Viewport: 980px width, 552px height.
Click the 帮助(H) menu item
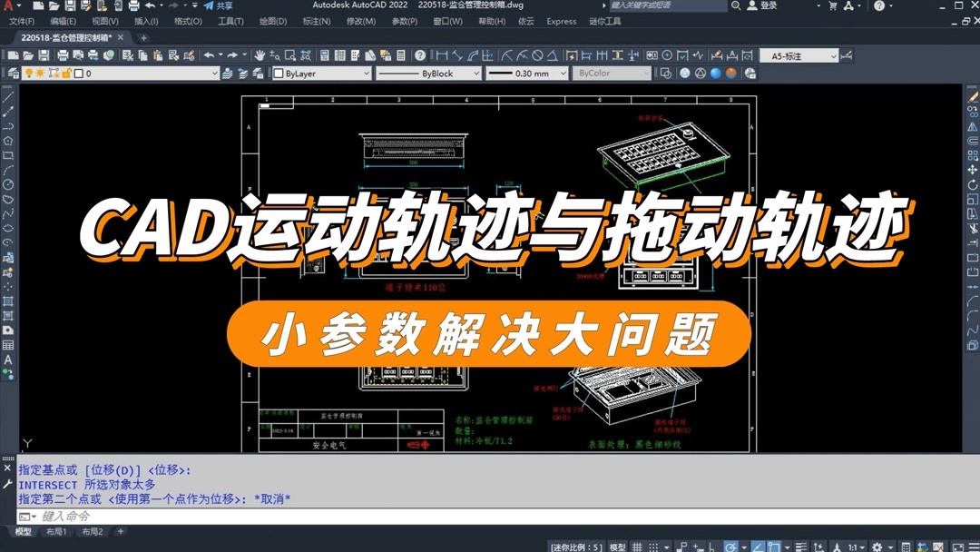tap(490, 21)
